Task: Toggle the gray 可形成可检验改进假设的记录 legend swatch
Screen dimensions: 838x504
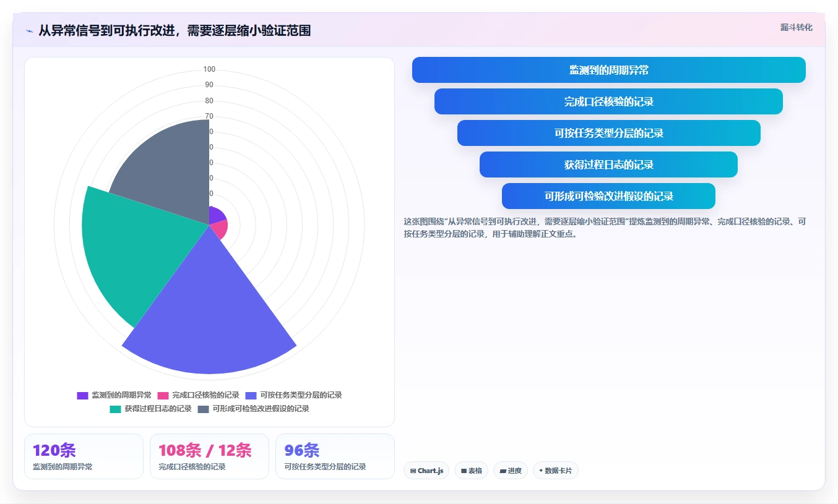Action: (x=204, y=409)
